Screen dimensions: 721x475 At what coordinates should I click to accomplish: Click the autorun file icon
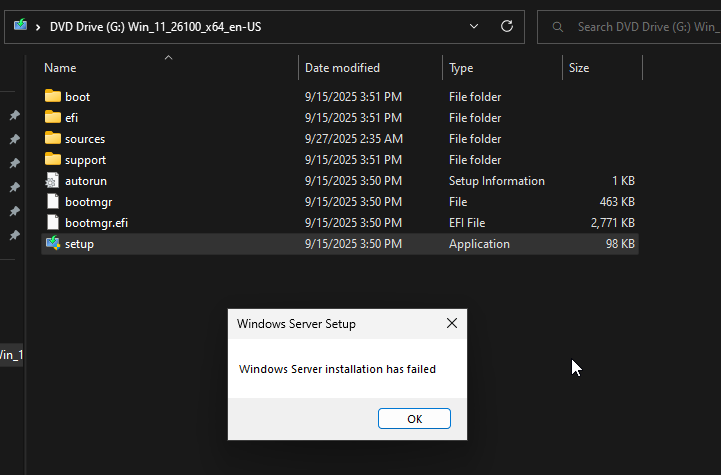52,181
